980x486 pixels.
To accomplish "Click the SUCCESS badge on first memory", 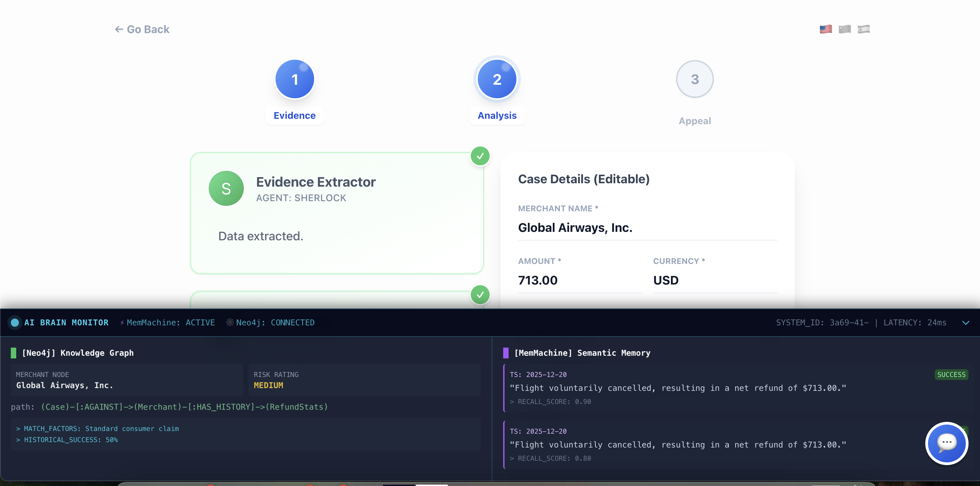I will (951, 375).
